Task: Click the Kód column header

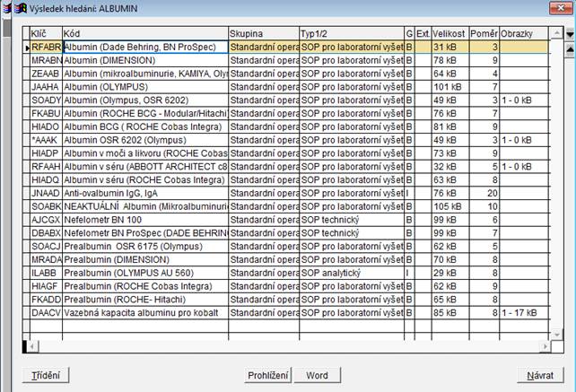Action: tap(144, 33)
